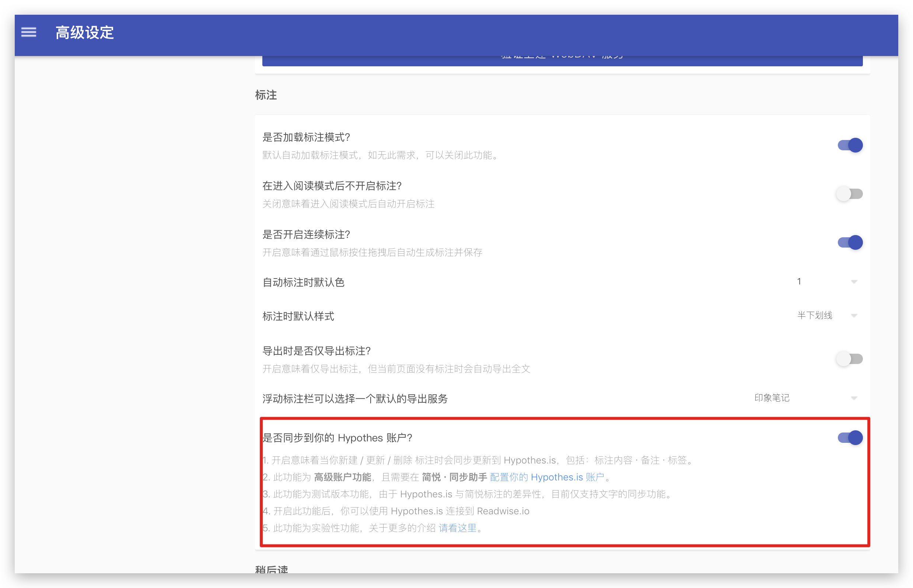Expand 标注时默认样式 dropdown arrow
Image resolution: width=913 pixels, height=588 pixels.
[x=854, y=315]
